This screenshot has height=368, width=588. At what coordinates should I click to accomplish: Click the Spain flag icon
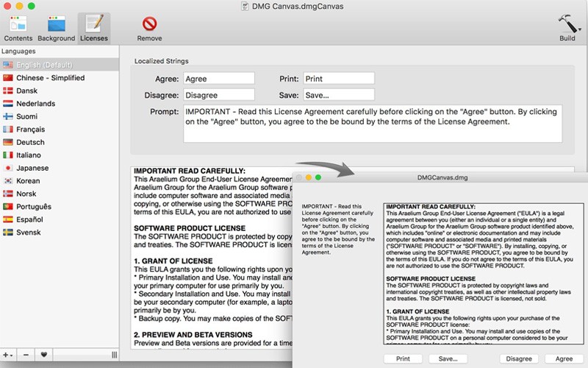click(x=8, y=219)
